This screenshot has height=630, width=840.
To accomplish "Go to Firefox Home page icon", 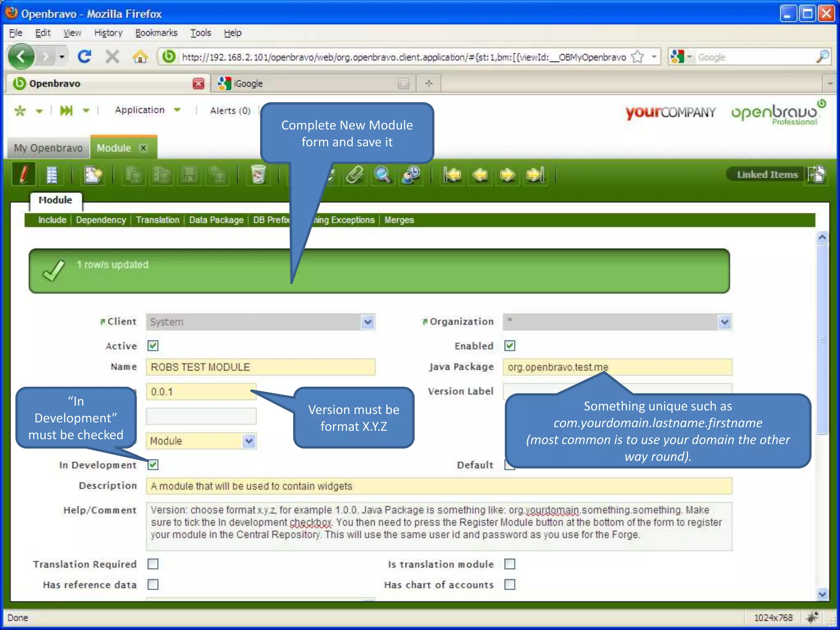I will click(140, 57).
